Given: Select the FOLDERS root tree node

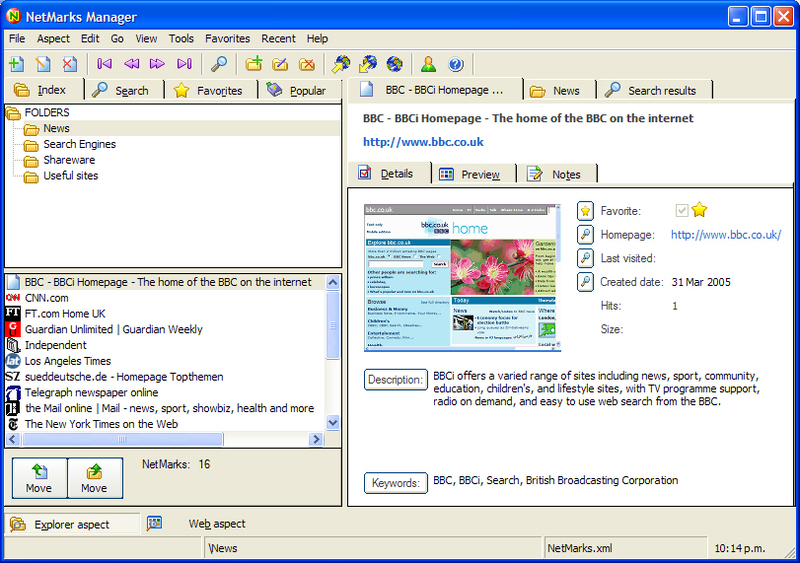Looking at the screenshot, I should coord(46,112).
